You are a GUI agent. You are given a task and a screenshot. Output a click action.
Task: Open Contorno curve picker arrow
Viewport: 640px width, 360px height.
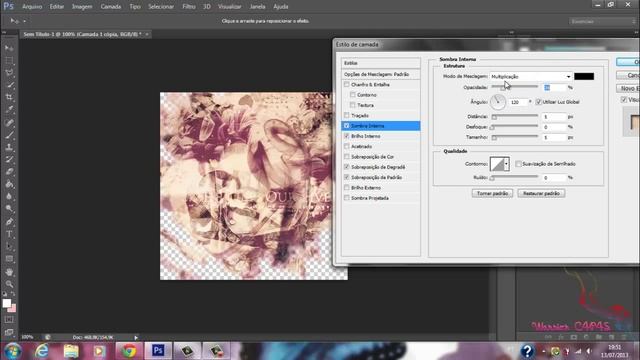coord(507,164)
